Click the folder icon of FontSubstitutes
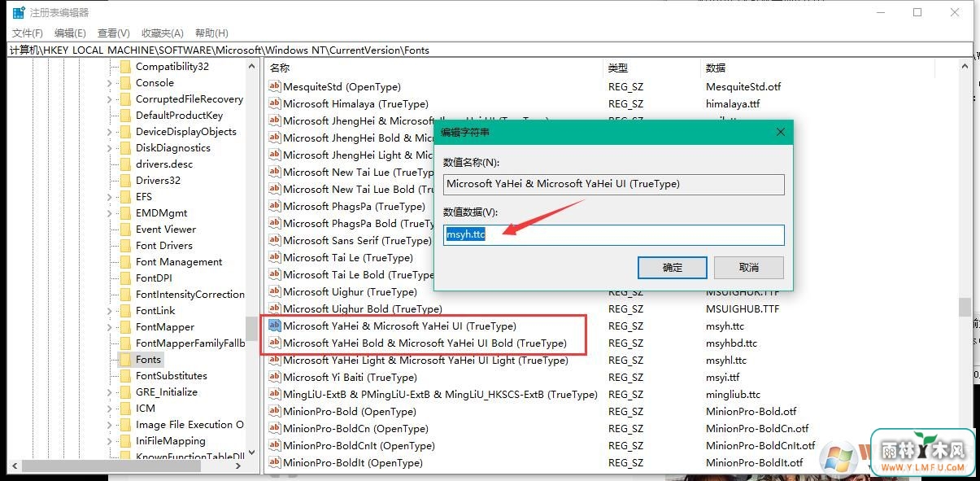Screen dimensions: 980x481 pos(125,376)
